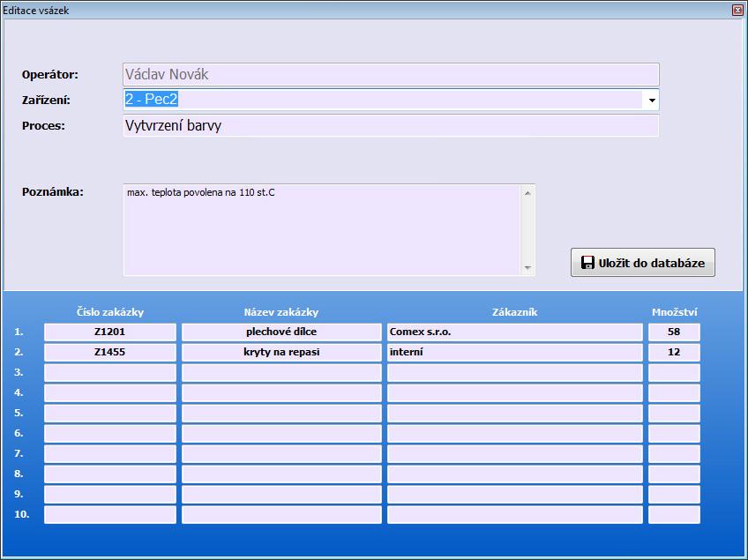Select customer cell interní
This screenshot has width=748, height=560.
coord(515,353)
